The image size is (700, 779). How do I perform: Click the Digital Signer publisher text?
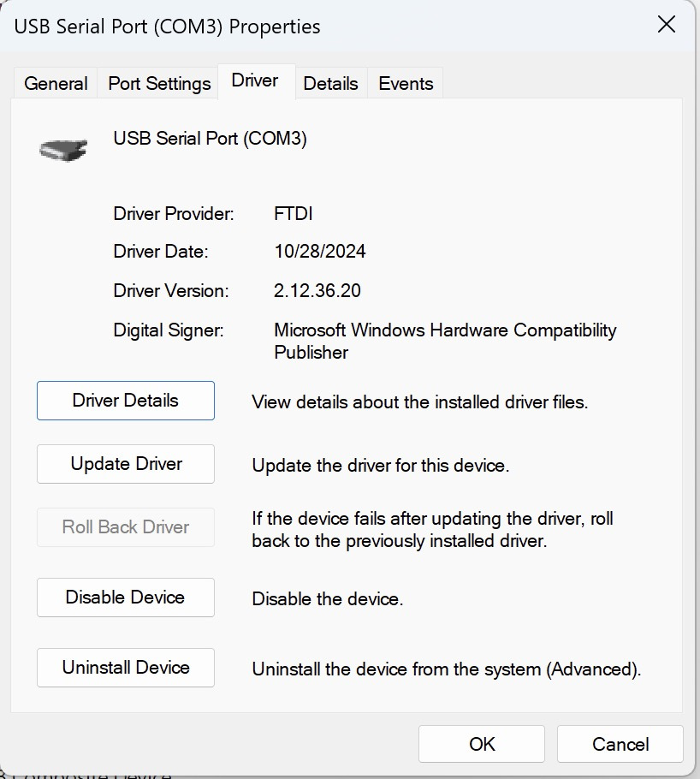tap(445, 341)
